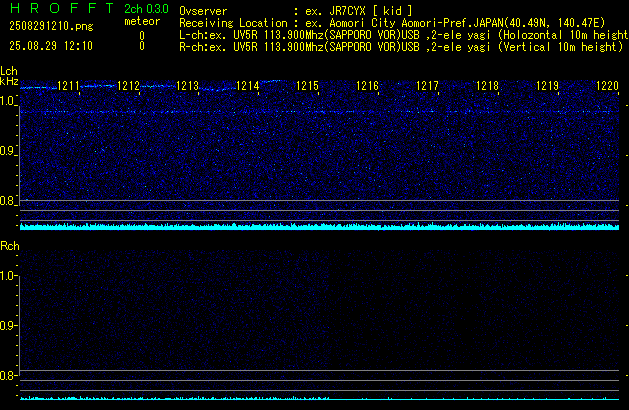Click the '2ch 0.3.0' version label
Viewport: 629px width, 410px height.
(146, 9)
